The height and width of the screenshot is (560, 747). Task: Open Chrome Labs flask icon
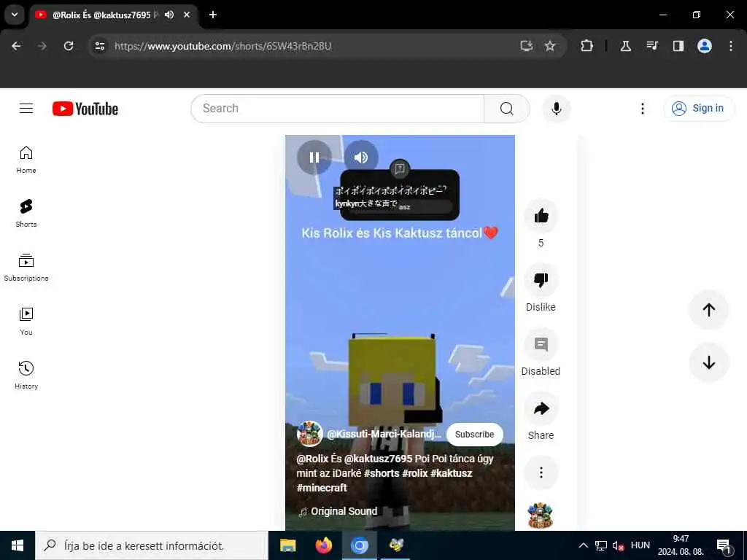pos(625,46)
